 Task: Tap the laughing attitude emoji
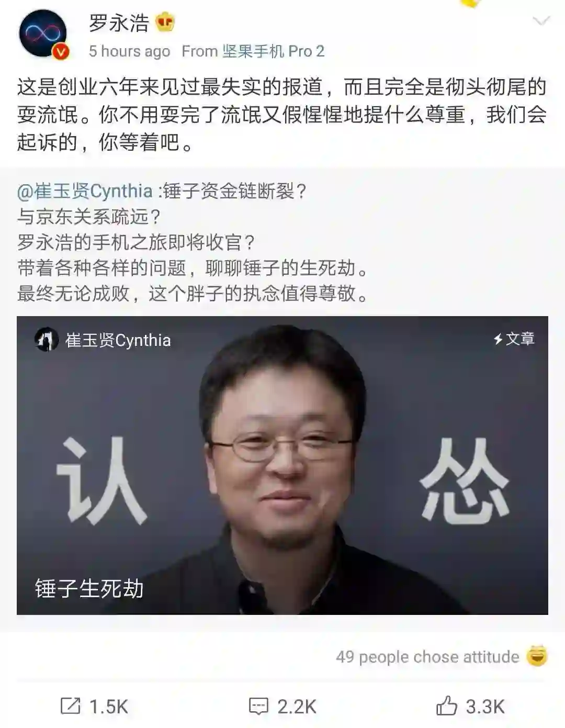[x=537, y=656]
